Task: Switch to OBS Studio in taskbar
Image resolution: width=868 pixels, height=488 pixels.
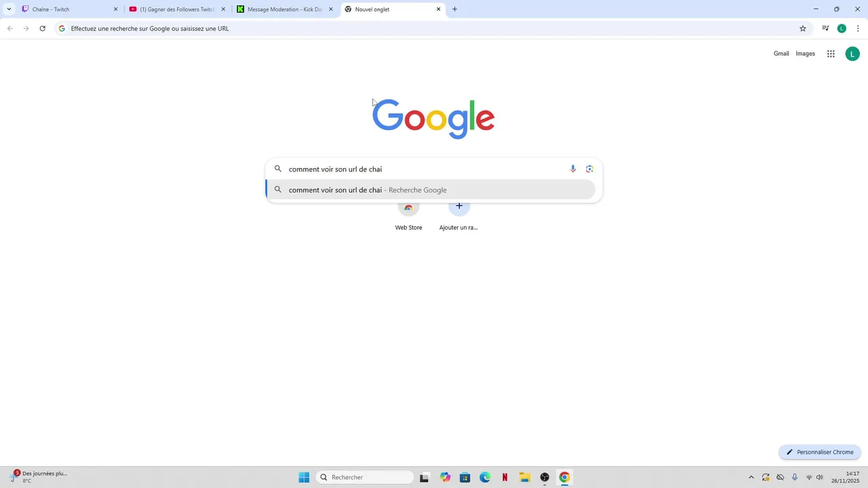Action: (545, 477)
